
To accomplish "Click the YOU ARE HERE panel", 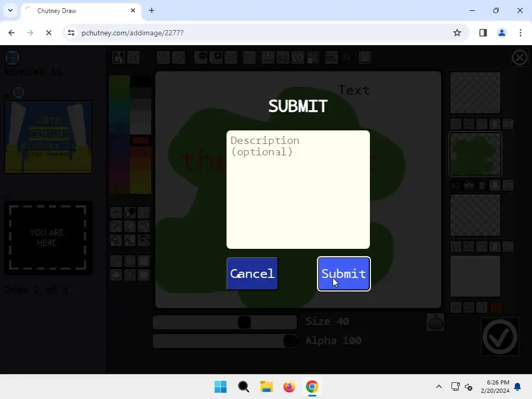I will pyautogui.click(x=47, y=237).
